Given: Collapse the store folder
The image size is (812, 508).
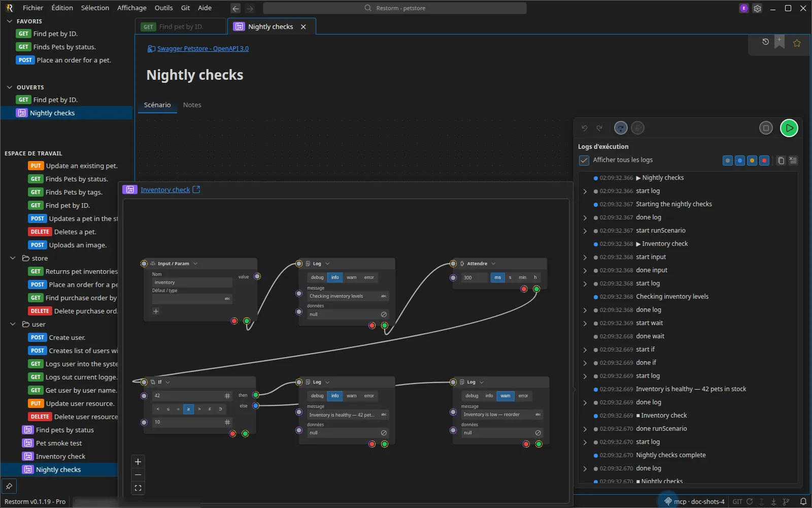Looking at the screenshot, I should tap(13, 258).
